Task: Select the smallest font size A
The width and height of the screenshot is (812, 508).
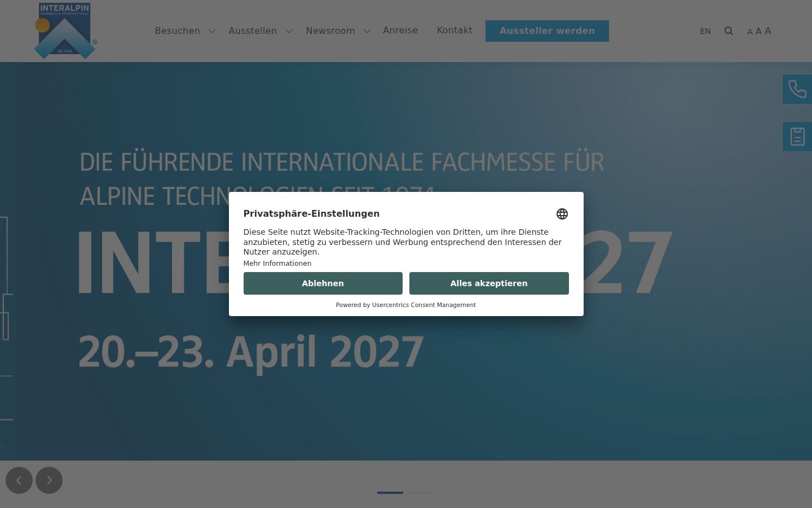Action: tap(750, 32)
